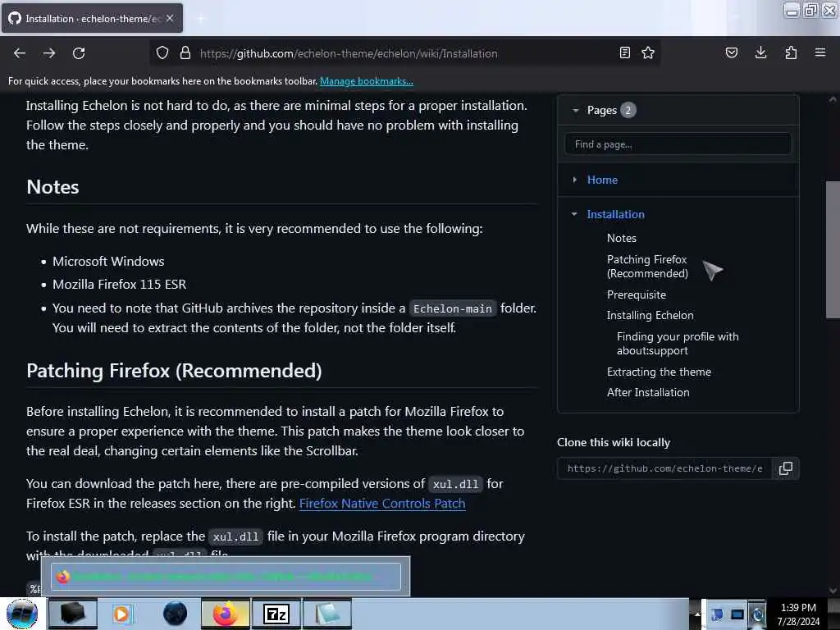
Task: Open the Firefox Native Controls Patch link
Action: [x=382, y=504]
